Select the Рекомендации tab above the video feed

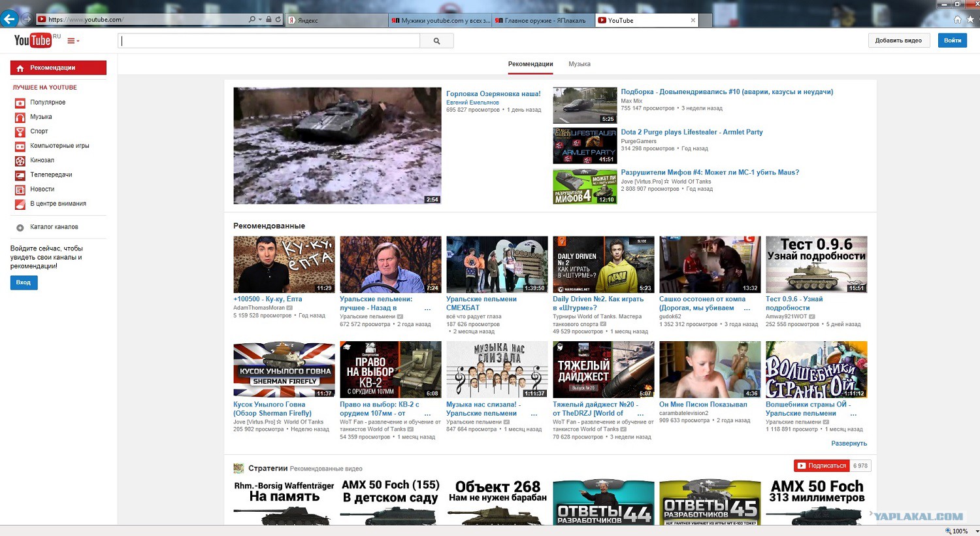[531, 64]
